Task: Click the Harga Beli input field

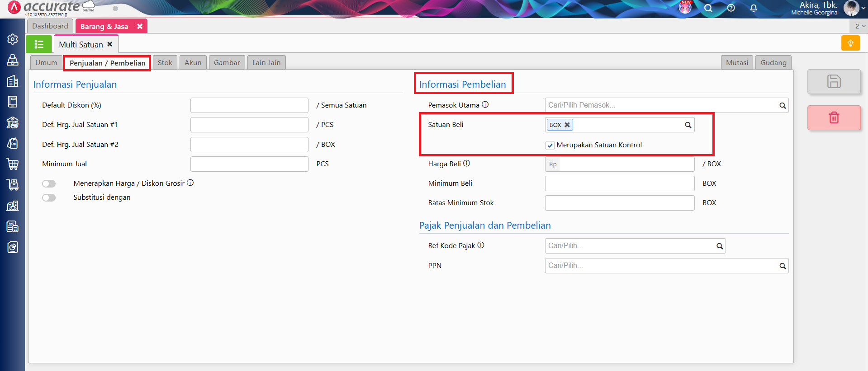Action: tap(626, 164)
